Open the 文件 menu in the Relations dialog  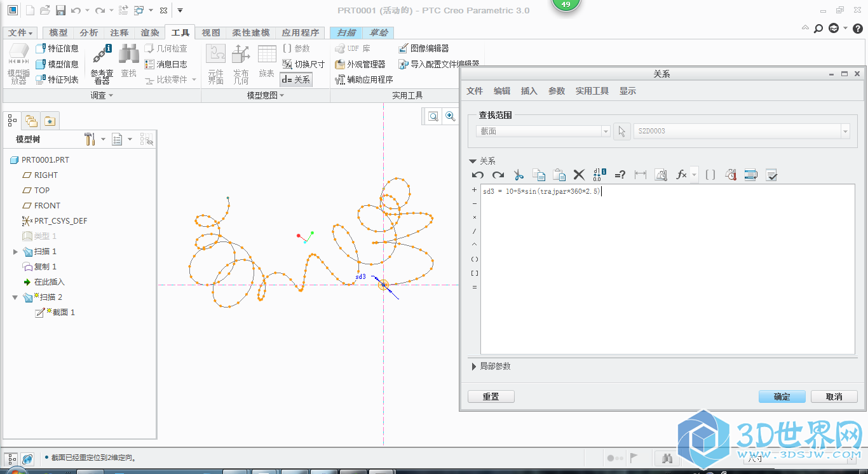(x=475, y=91)
